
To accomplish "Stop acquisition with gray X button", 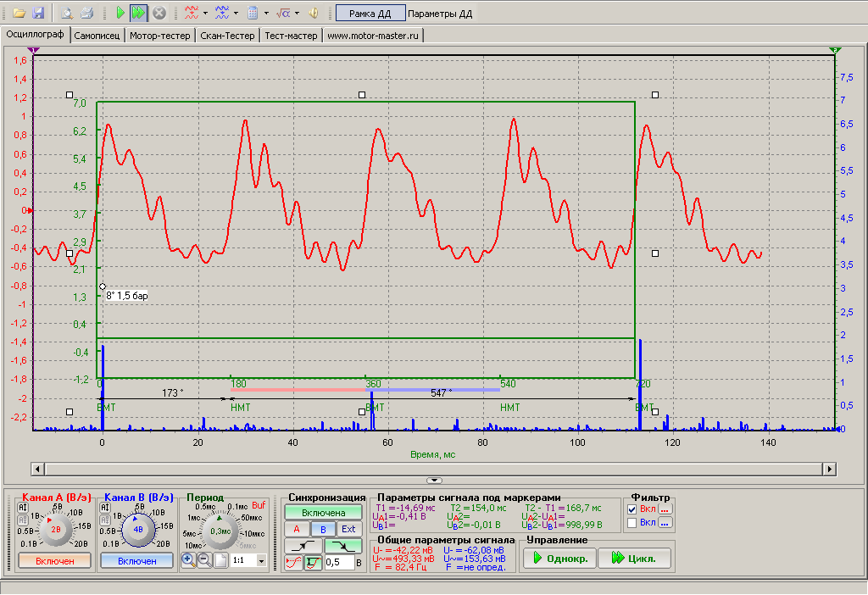I will (159, 13).
